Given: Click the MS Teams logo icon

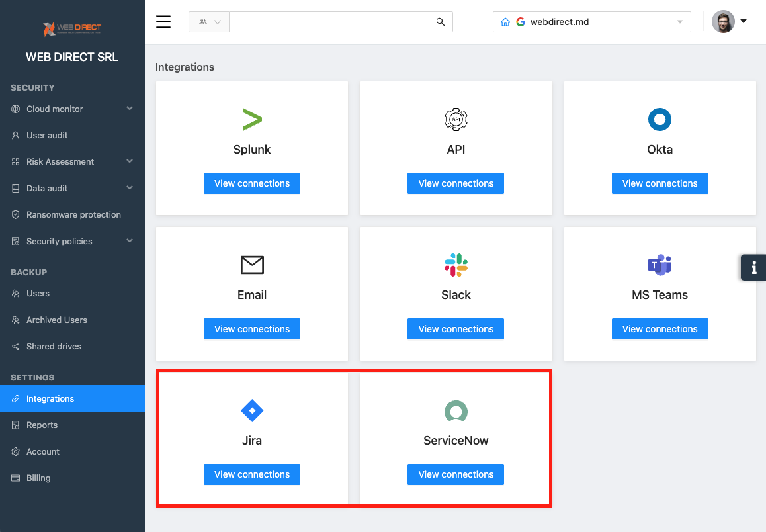Looking at the screenshot, I should coord(660,265).
